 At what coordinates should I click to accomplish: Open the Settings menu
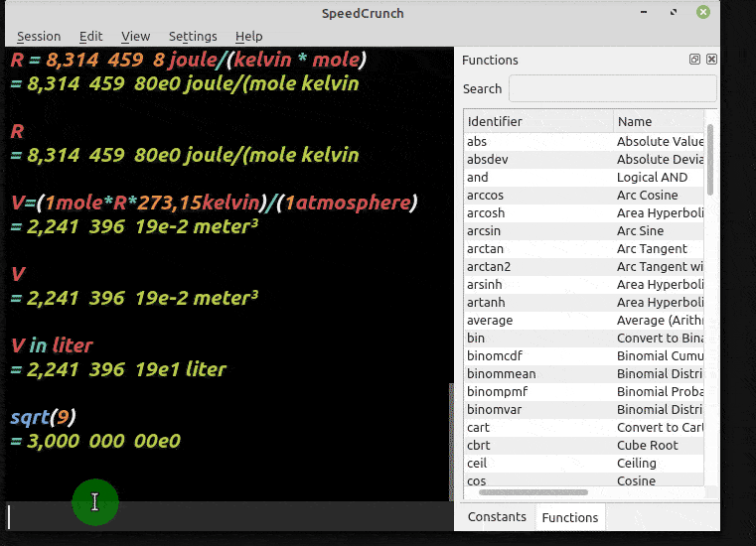[x=193, y=37]
